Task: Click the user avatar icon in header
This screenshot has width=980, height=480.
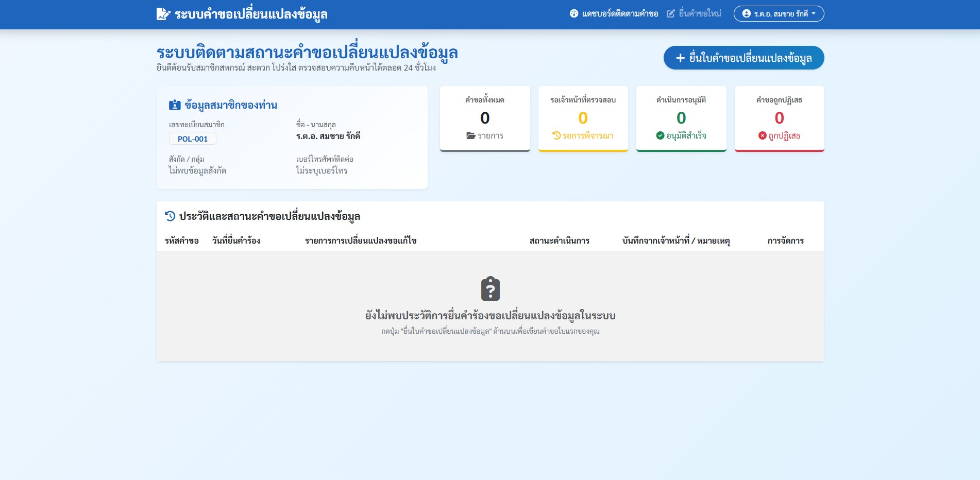Action: click(x=747, y=13)
